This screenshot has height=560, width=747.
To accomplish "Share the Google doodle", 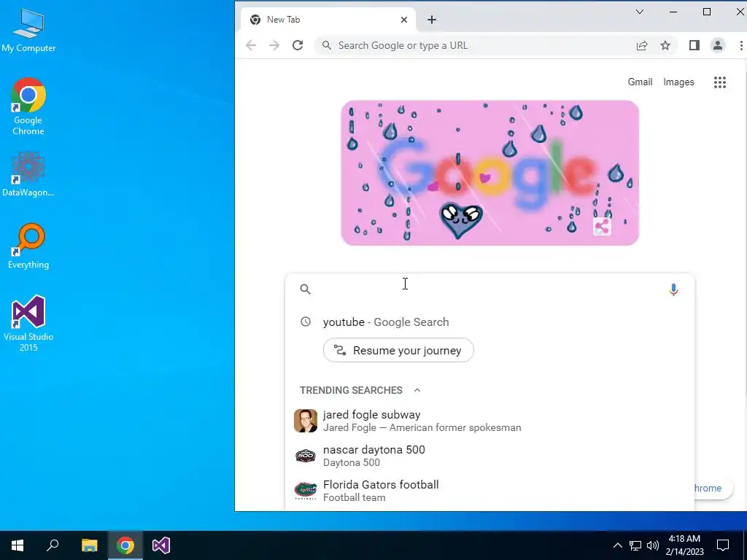I will (x=602, y=227).
